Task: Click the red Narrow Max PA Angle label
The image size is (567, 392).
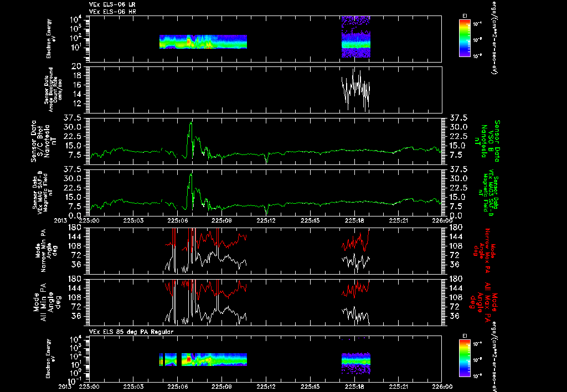Action: coord(485,250)
